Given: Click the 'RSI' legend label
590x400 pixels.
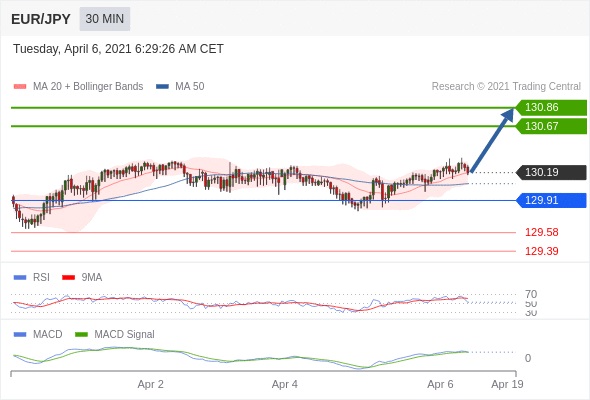Looking at the screenshot, I should [x=41, y=277].
